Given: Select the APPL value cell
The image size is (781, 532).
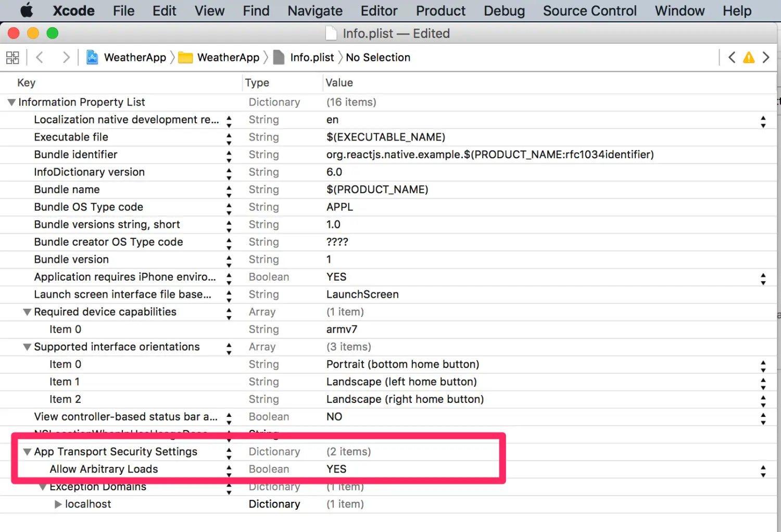Looking at the screenshot, I should point(339,207).
